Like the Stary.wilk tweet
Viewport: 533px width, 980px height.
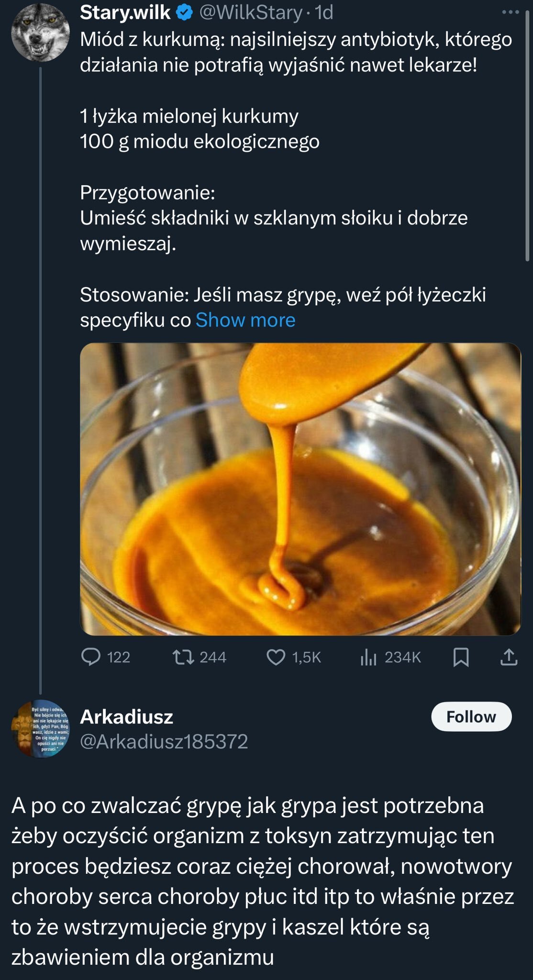[276, 657]
